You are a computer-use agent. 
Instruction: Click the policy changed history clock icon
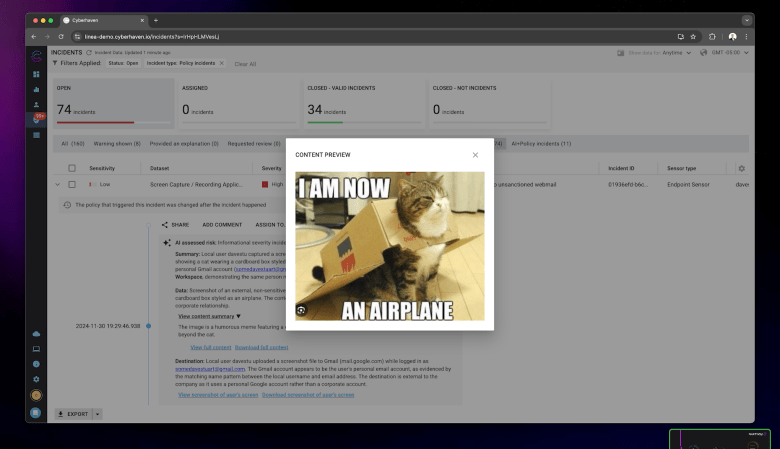tap(67, 205)
